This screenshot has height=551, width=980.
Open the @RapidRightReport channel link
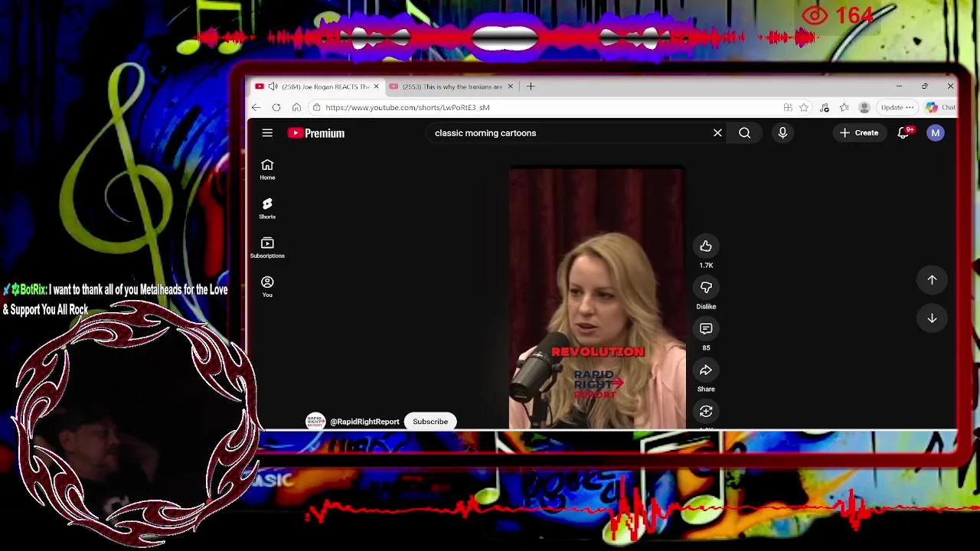[364, 422]
